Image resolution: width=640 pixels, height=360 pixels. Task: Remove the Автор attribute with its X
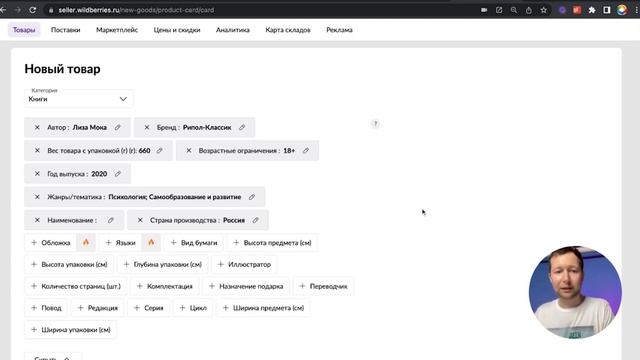coord(37,127)
